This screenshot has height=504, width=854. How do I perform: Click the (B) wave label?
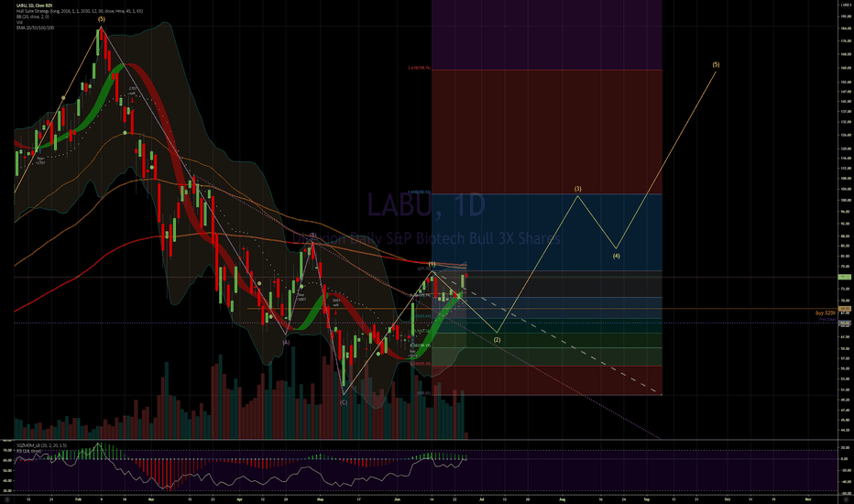[312, 236]
